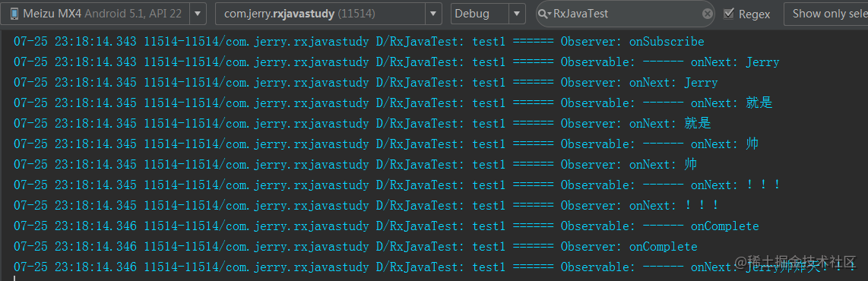Select the Observer: onComplete log line
Viewport: 868px width, 281px height.
click(356, 246)
